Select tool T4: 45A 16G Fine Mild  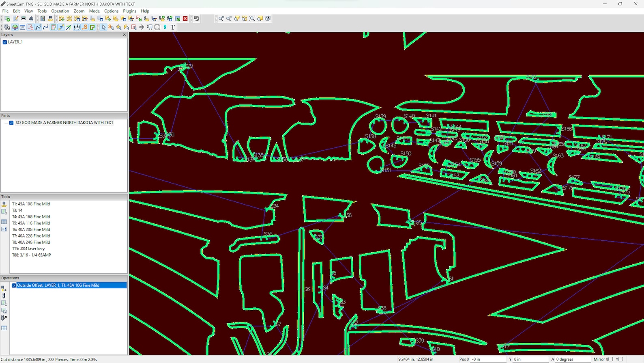31,217
